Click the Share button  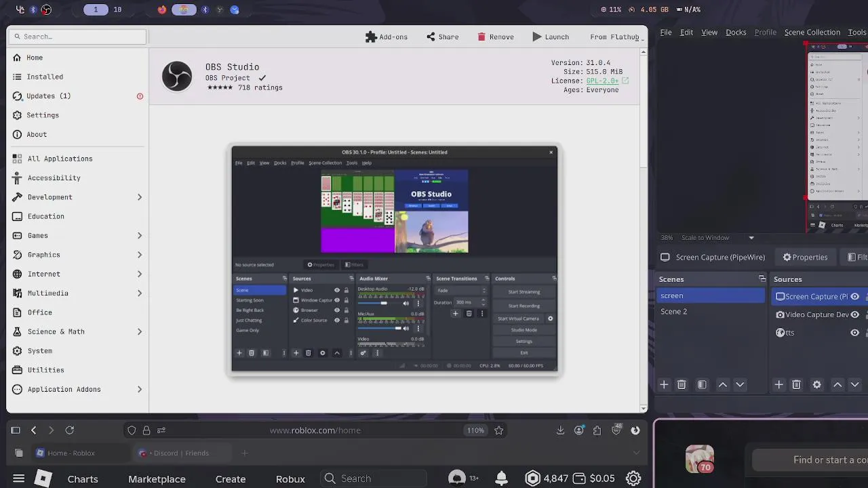click(x=442, y=37)
